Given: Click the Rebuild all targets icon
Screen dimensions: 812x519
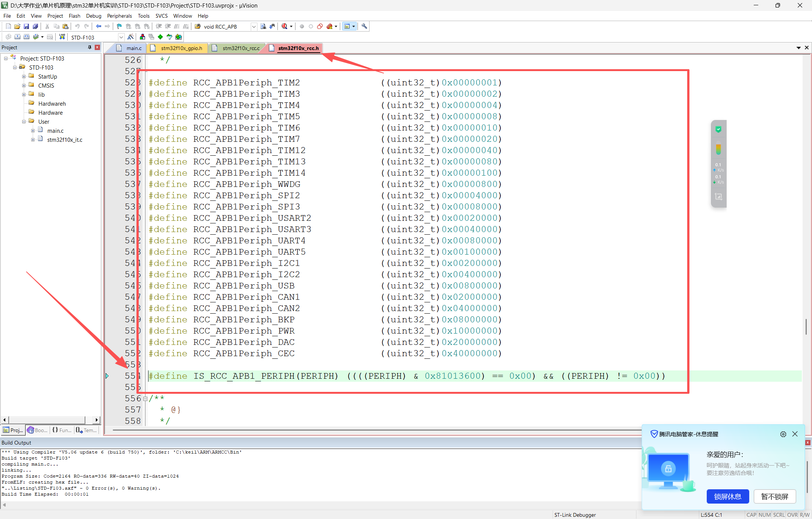Looking at the screenshot, I should pos(26,37).
